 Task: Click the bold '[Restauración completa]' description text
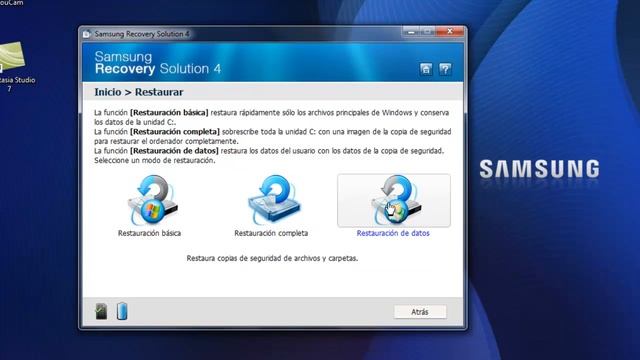tap(175, 132)
